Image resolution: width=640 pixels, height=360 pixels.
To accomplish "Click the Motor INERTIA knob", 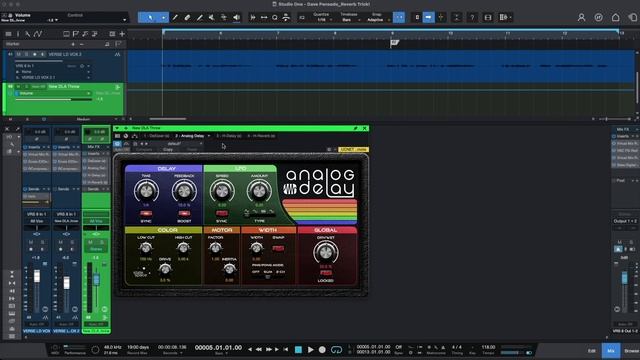I will tap(229, 269).
